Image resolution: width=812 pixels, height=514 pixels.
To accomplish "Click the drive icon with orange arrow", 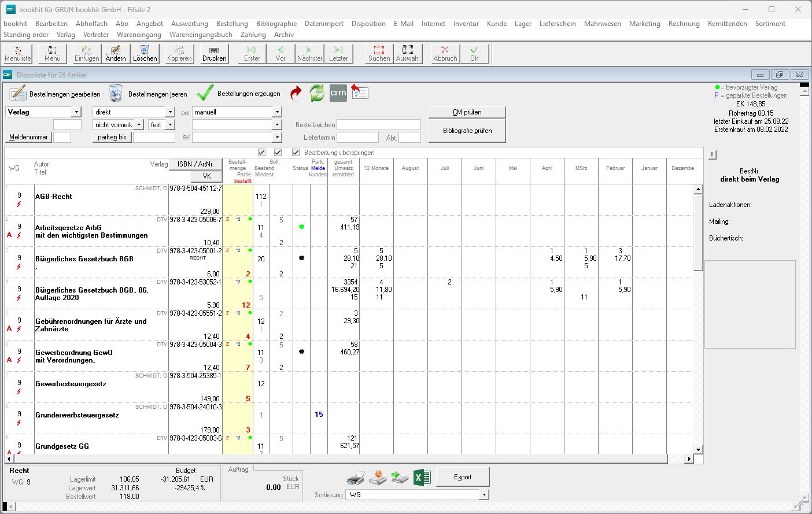I will pyautogui.click(x=378, y=478).
